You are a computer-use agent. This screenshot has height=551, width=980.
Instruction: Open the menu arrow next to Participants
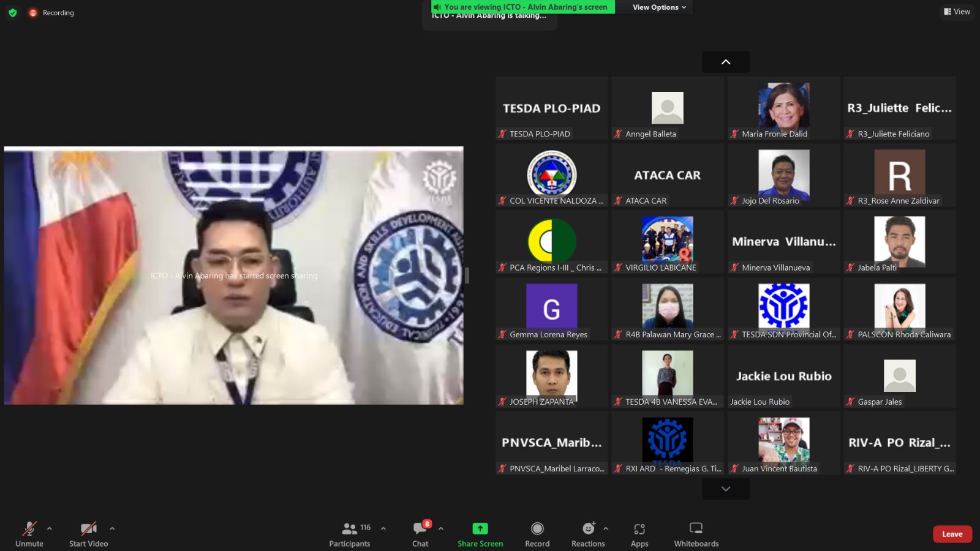pyautogui.click(x=382, y=528)
